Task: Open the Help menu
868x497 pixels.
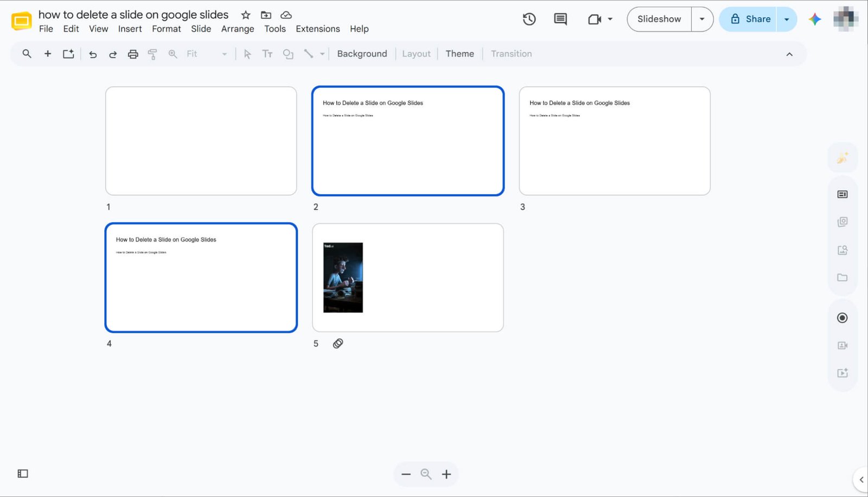Action: click(359, 29)
